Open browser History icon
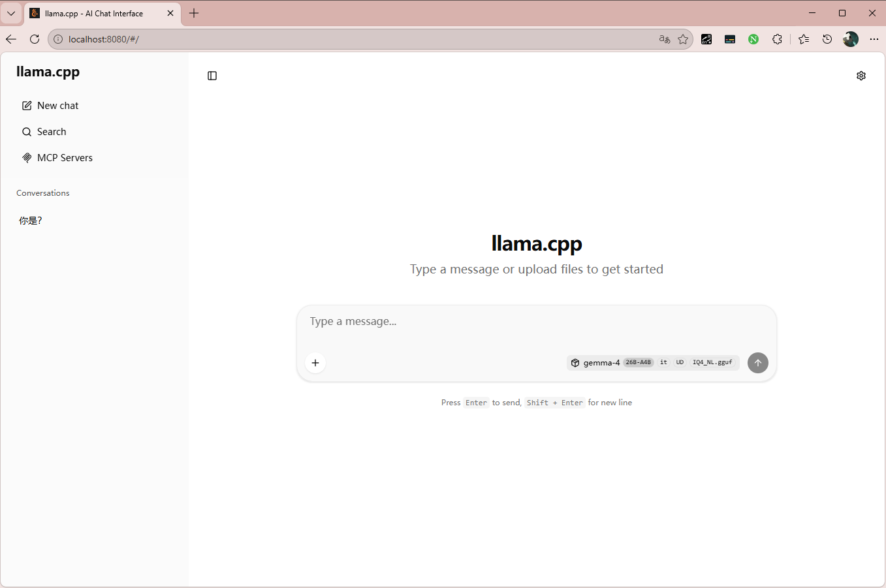The height and width of the screenshot is (588, 886). [827, 39]
